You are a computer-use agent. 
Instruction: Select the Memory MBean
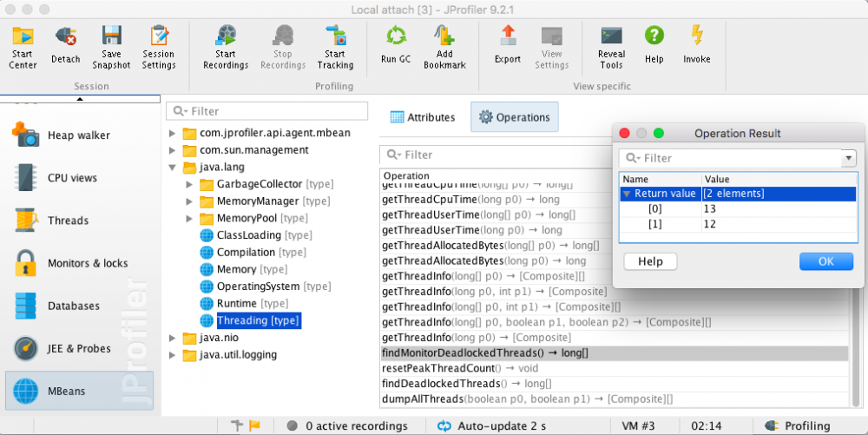[x=244, y=269]
